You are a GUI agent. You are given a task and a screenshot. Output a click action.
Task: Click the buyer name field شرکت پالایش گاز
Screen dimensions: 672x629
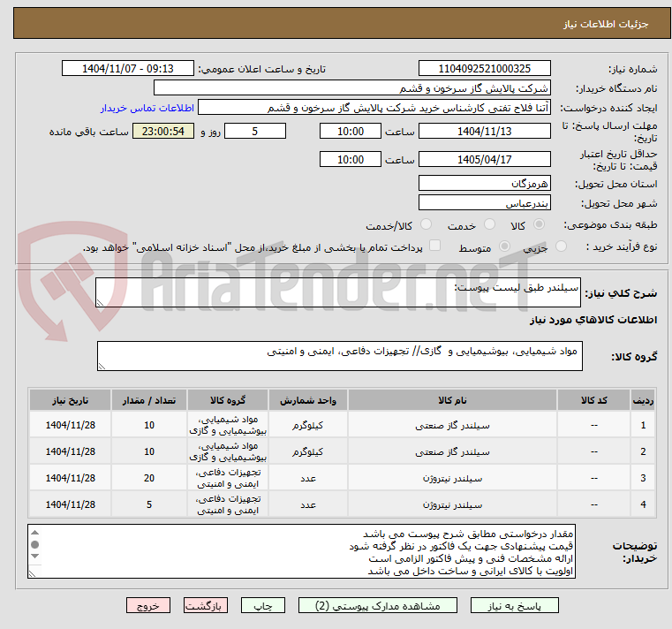click(x=351, y=87)
